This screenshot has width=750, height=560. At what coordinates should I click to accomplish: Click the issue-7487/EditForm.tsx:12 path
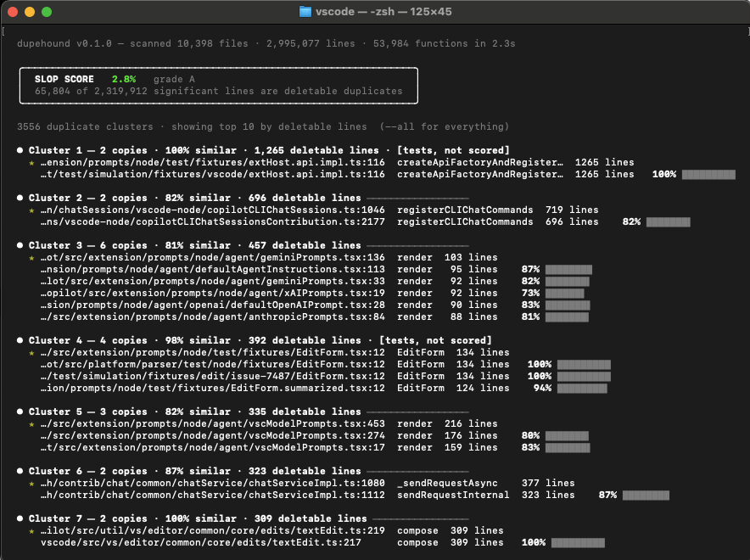[213, 377]
